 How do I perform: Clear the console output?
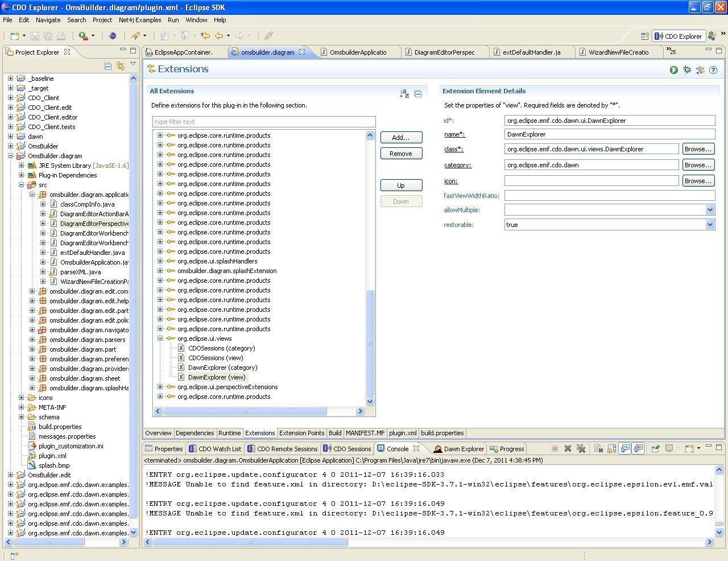click(598, 449)
